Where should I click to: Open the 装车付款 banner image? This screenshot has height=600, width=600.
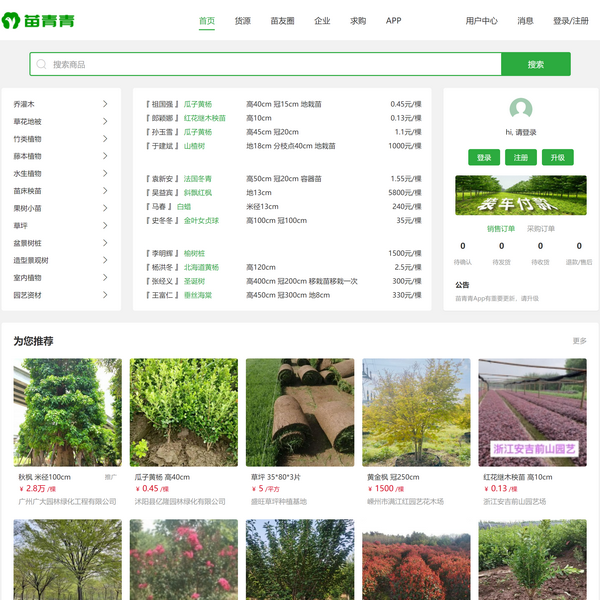520,196
